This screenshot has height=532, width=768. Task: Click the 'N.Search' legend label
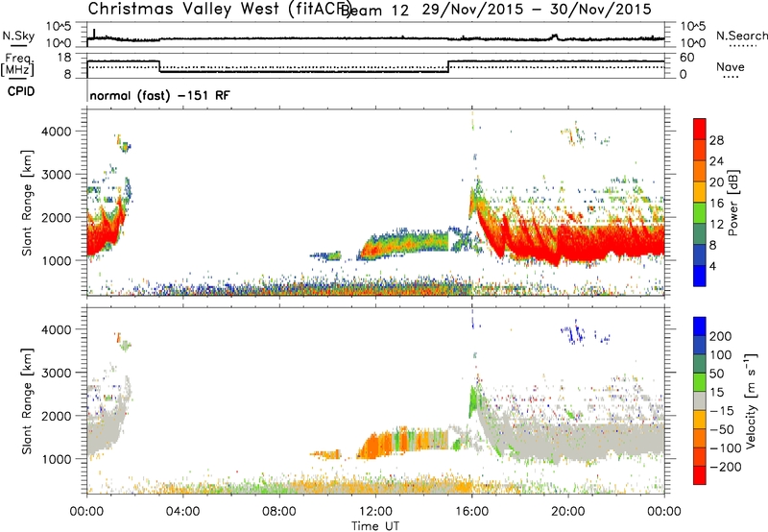[x=742, y=36]
